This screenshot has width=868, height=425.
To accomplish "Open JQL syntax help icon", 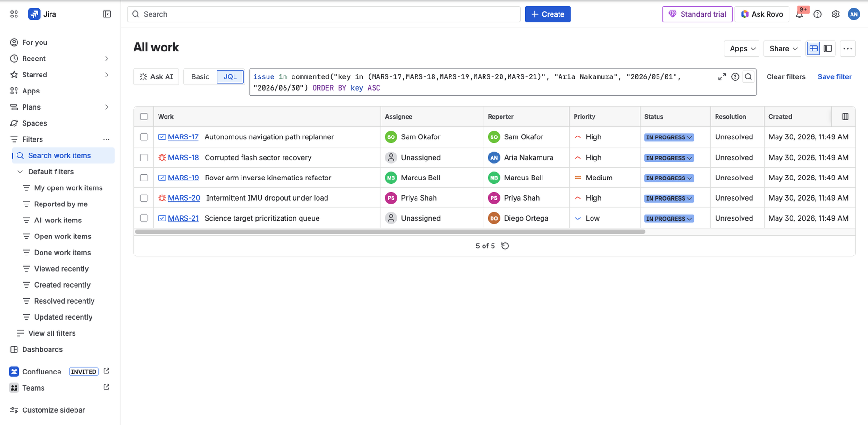I will click(x=735, y=76).
